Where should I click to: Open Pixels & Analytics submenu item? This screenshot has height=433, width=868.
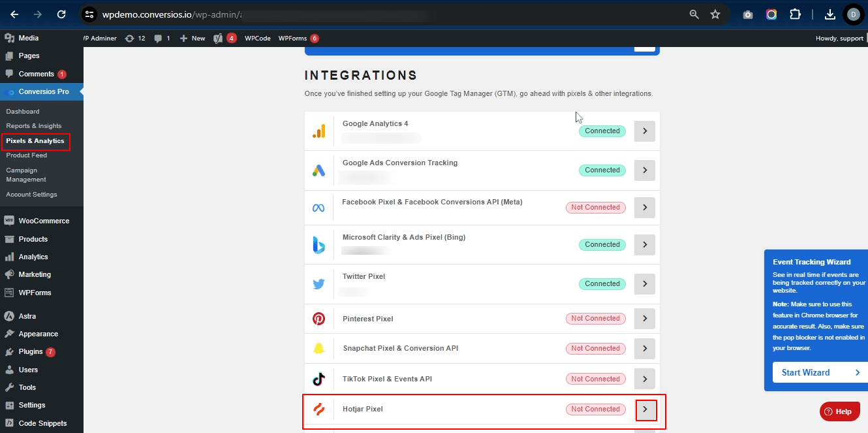(x=35, y=141)
